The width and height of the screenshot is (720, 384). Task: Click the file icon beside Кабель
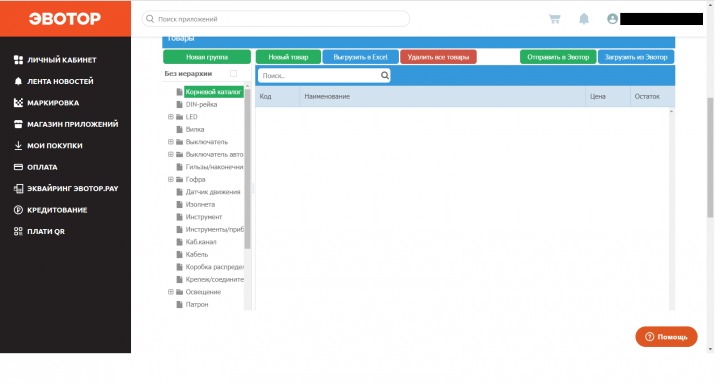click(x=180, y=254)
